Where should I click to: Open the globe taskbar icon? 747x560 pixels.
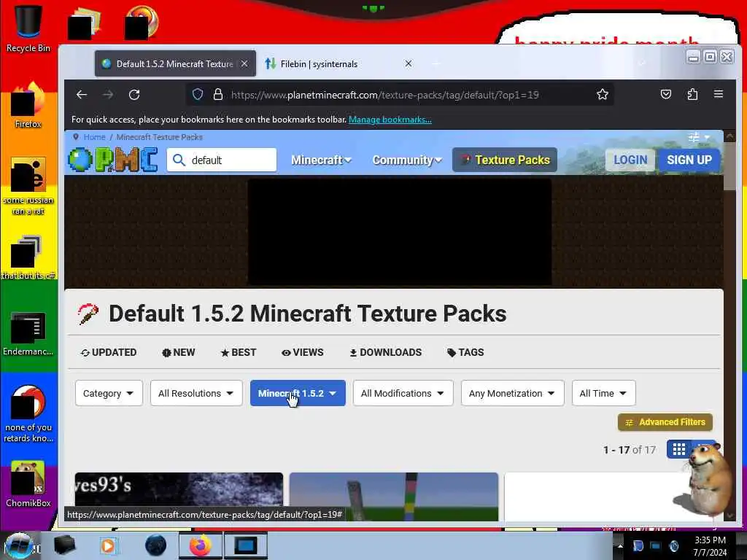155,545
